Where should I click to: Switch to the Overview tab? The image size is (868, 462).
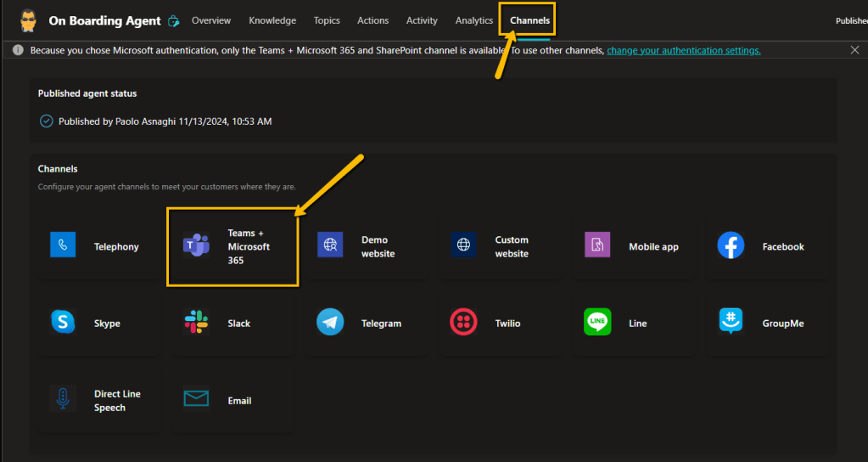click(x=211, y=20)
